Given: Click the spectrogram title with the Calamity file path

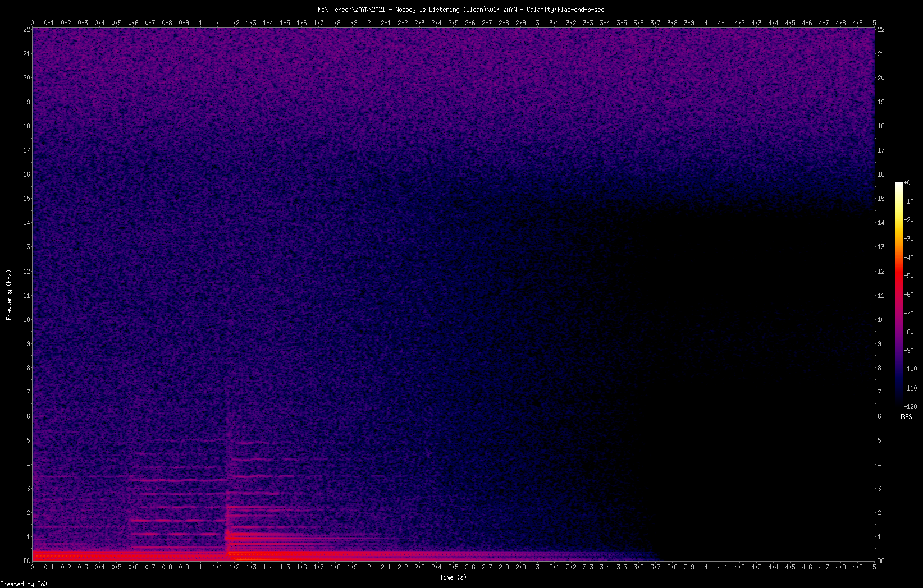Looking at the screenshot, I should click(461, 10).
